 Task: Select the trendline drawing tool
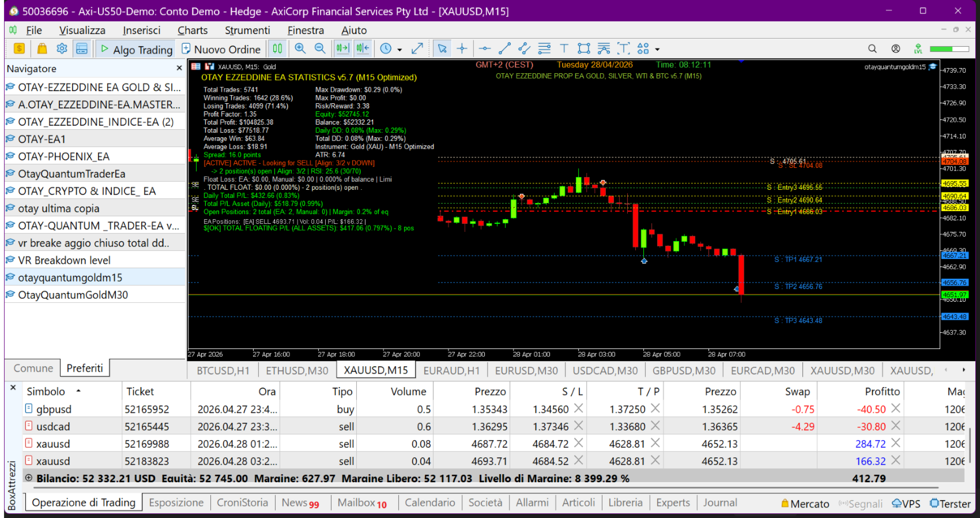[504, 49]
